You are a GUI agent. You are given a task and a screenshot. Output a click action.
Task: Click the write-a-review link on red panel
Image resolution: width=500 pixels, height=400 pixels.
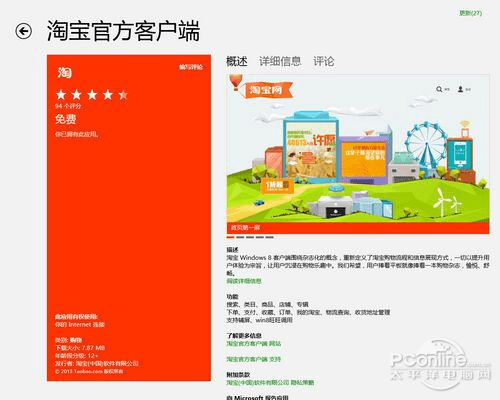191,67
